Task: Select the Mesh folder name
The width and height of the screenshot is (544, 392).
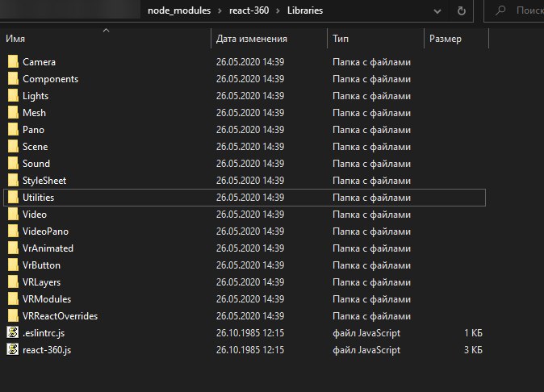Action: pyautogui.click(x=34, y=113)
